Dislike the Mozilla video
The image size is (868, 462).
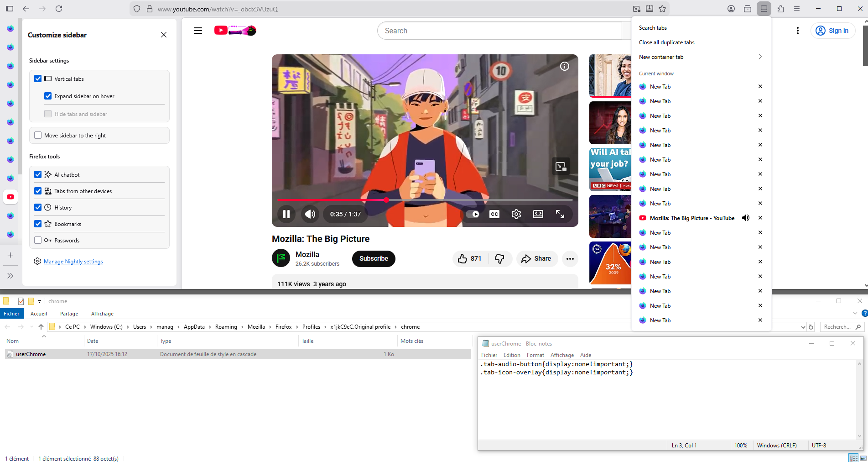500,259
